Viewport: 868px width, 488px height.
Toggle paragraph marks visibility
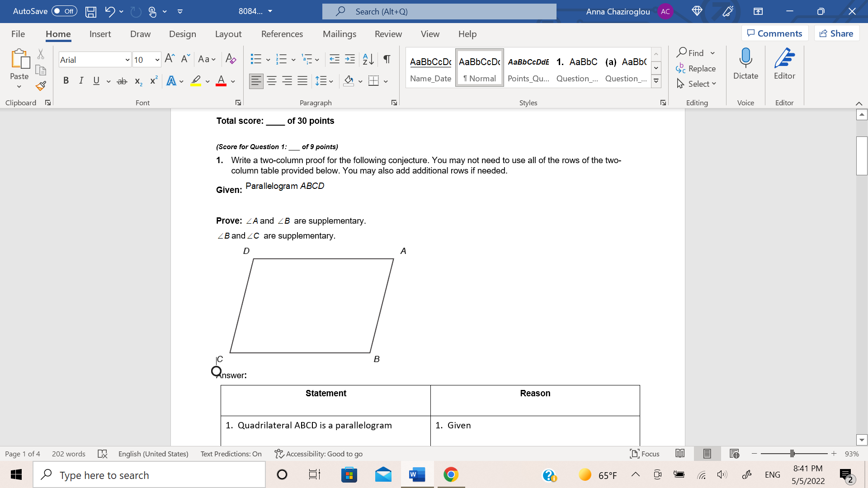(386, 59)
